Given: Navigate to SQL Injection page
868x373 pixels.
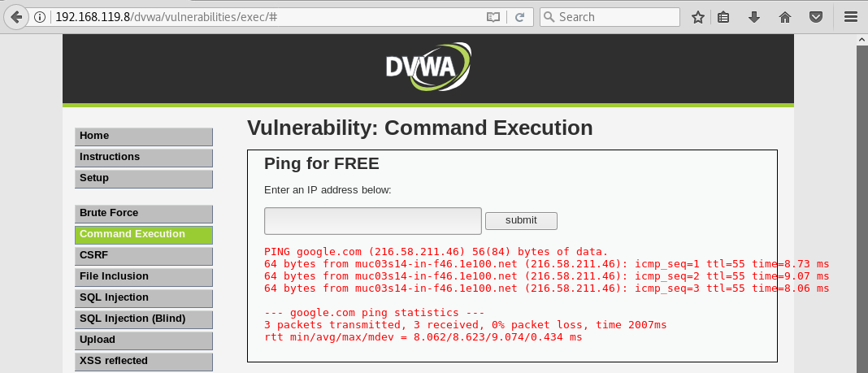Looking at the screenshot, I should [x=144, y=298].
